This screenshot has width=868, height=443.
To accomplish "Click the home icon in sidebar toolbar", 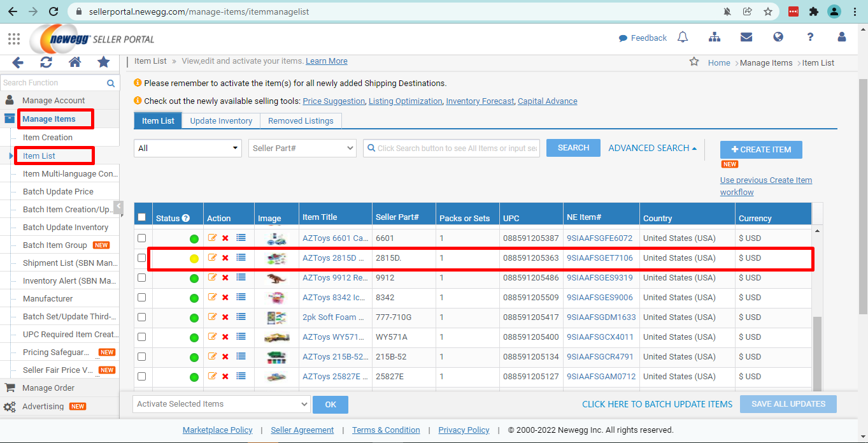I will pyautogui.click(x=75, y=62).
